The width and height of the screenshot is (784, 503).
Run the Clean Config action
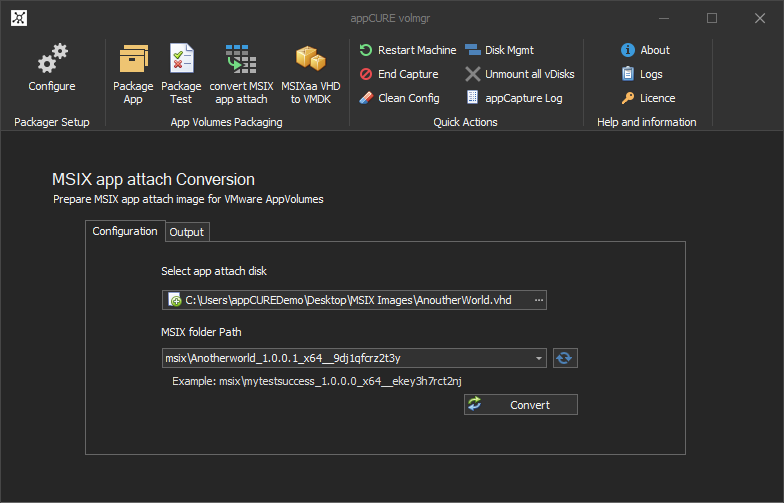(400, 98)
